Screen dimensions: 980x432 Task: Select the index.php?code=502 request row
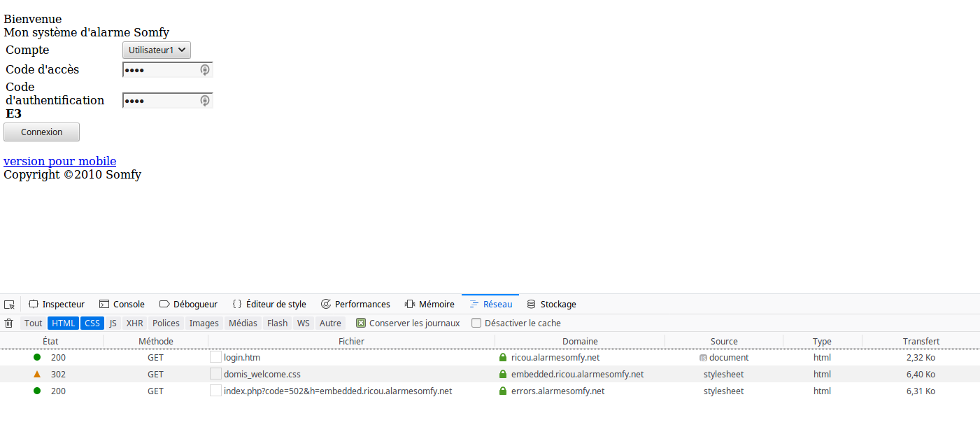click(x=490, y=391)
